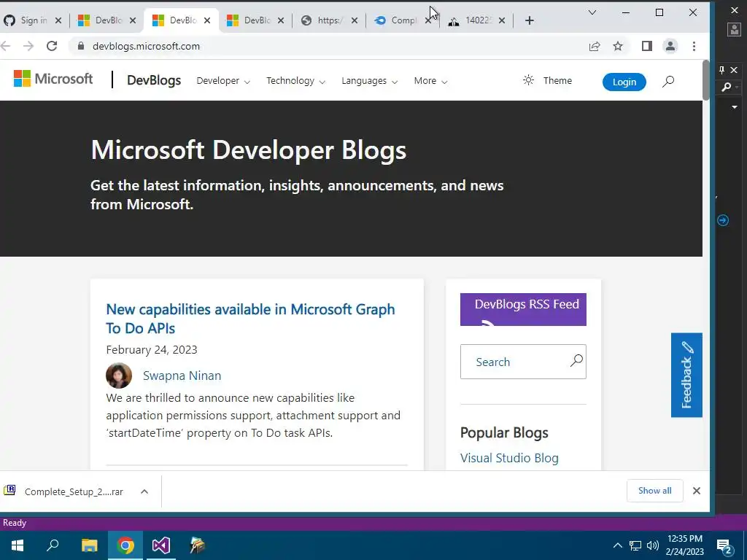
Task: Open Swapna Ninan author link
Action: 182,376
